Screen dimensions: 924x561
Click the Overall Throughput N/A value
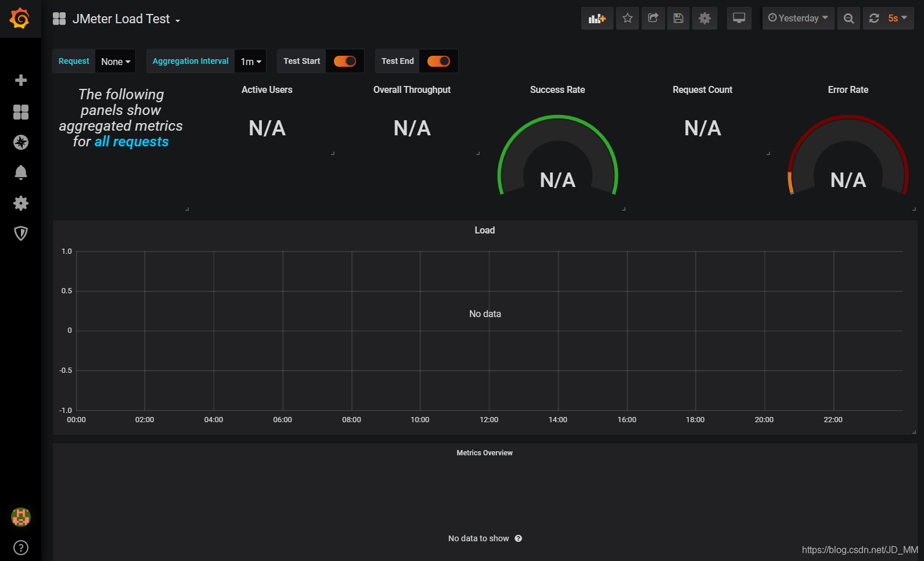[x=412, y=128]
